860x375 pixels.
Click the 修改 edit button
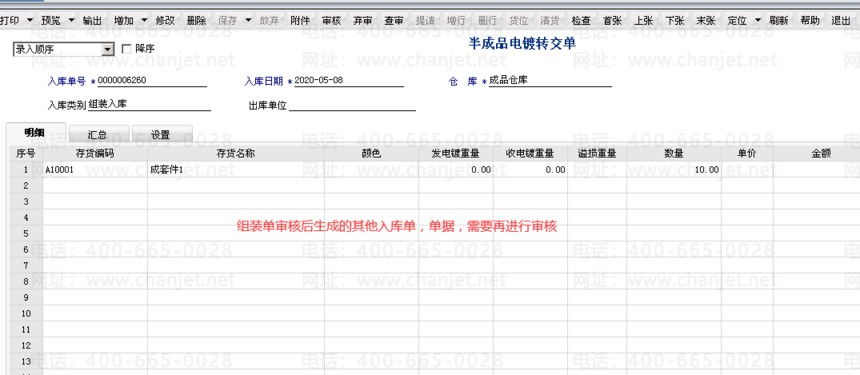pyautogui.click(x=165, y=21)
